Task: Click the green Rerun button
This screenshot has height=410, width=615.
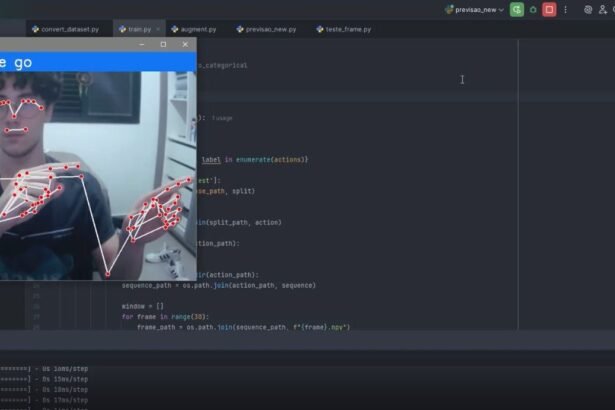Action: coord(516,9)
